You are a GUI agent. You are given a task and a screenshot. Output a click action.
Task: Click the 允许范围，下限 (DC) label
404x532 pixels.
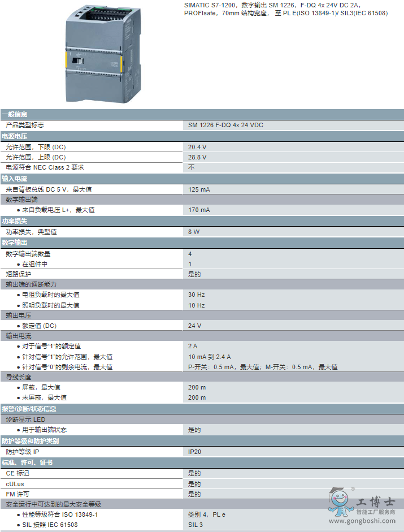[x=36, y=147]
